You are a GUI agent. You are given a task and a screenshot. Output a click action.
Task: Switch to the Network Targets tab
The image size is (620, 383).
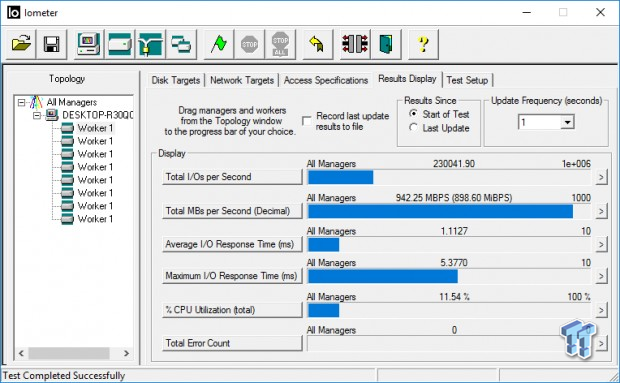[242, 80]
